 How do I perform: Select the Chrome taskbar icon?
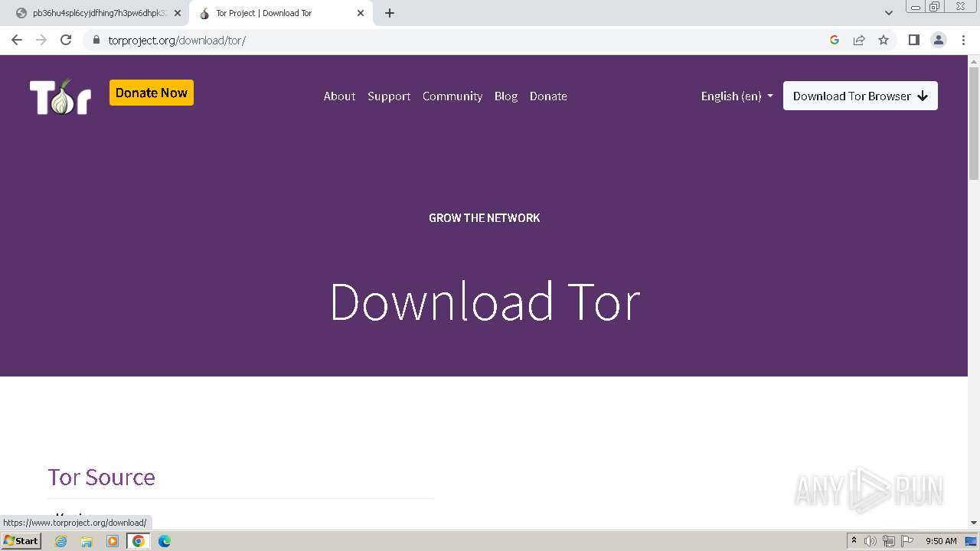click(139, 541)
